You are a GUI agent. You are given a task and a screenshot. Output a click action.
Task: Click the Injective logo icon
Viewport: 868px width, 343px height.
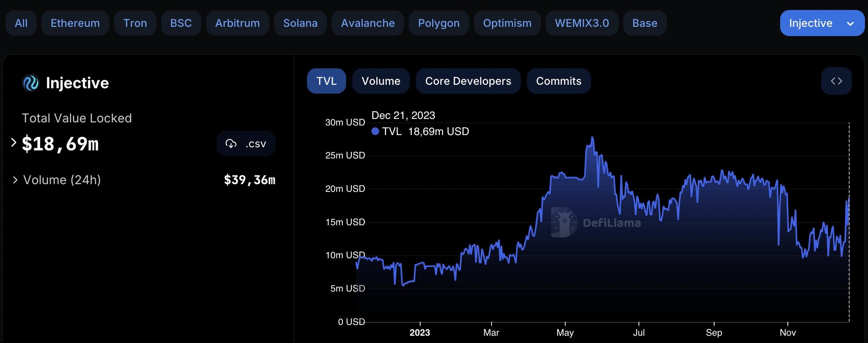tap(31, 83)
